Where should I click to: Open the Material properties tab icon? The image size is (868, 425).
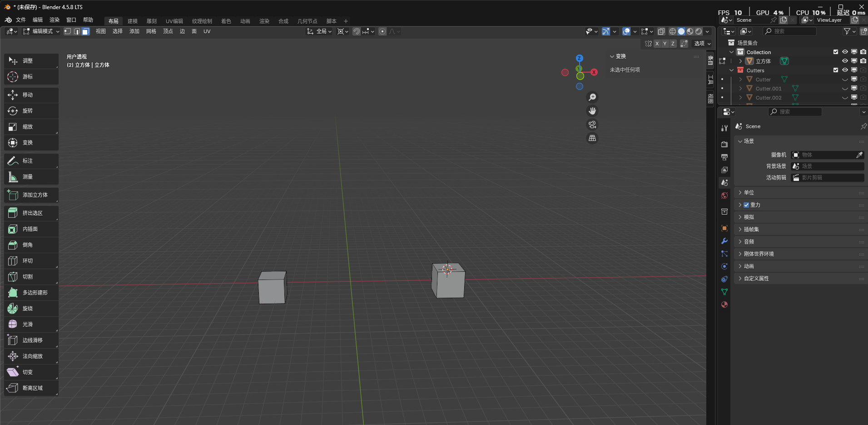tap(724, 305)
